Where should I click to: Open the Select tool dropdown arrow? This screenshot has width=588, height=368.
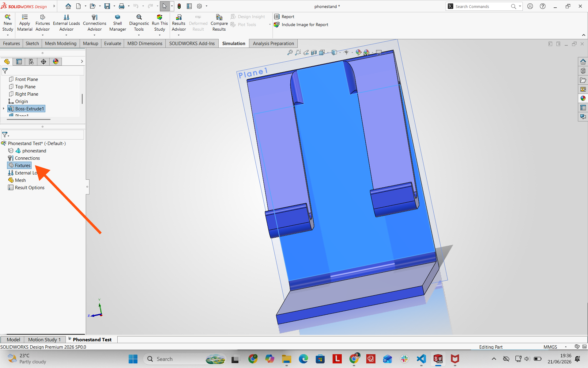(x=172, y=6)
